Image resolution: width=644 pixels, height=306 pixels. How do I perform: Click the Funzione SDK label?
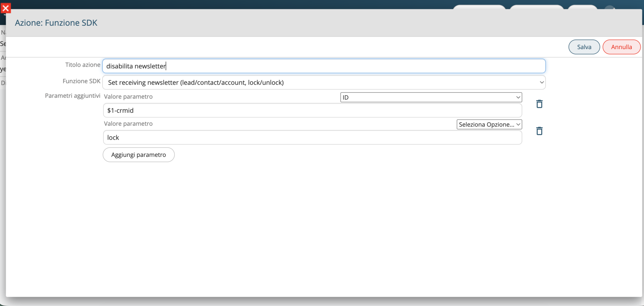tap(81, 81)
